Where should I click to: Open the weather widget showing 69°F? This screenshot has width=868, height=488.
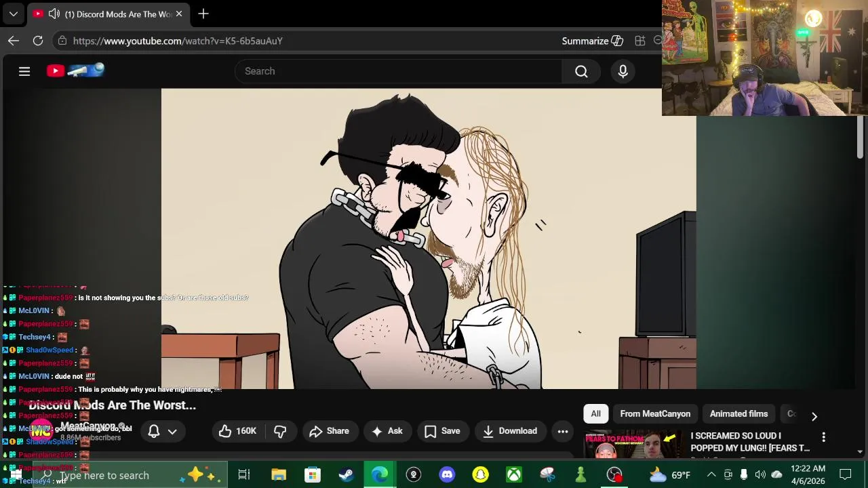[x=670, y=475]
